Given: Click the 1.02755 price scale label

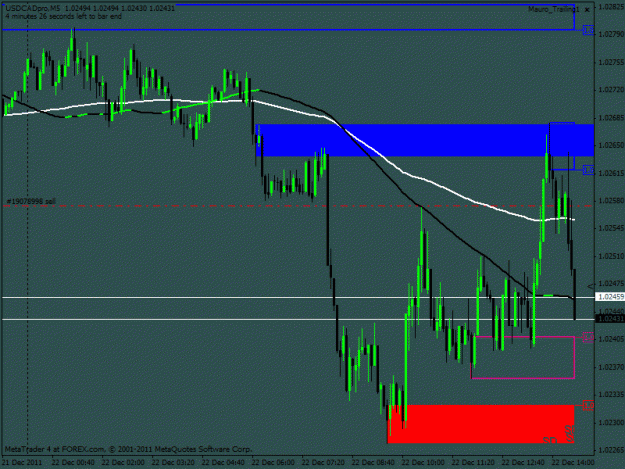Looking at the screenshot, I should pos(611,63).
